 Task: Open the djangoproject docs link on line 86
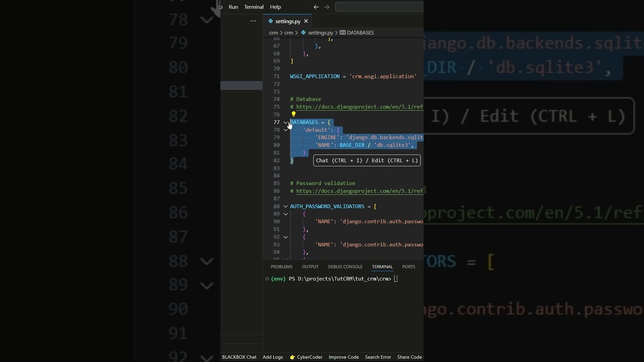pyautogui.click(x=360, y=191)
